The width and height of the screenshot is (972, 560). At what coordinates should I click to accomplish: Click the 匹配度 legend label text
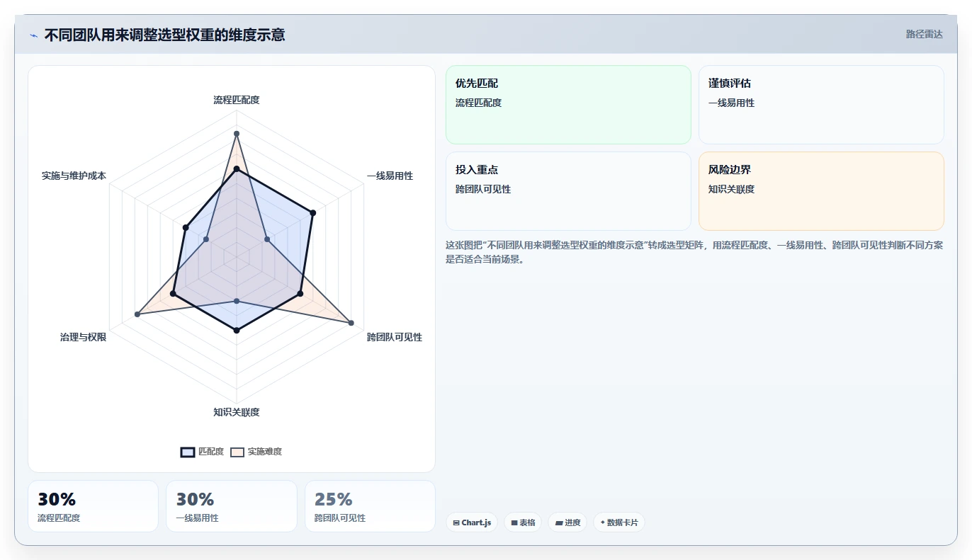[211, 452]
